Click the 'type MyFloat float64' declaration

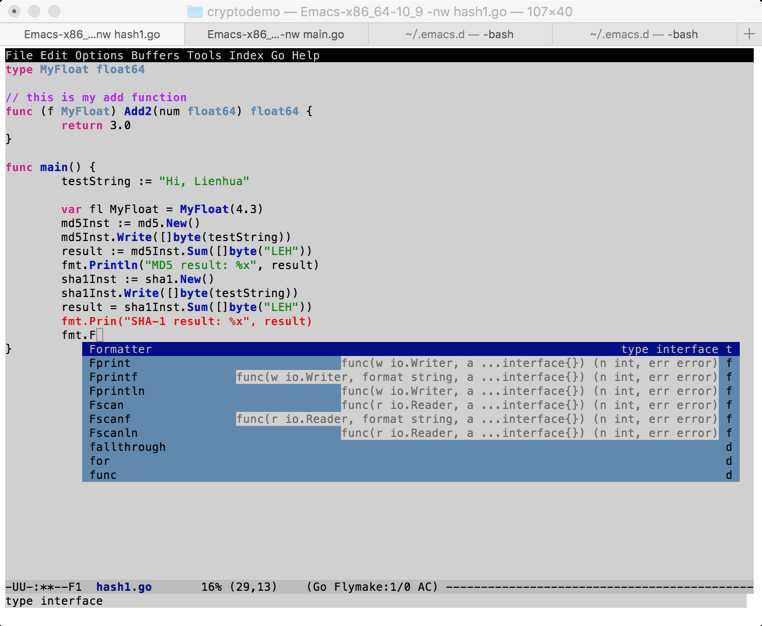point(75,70)
